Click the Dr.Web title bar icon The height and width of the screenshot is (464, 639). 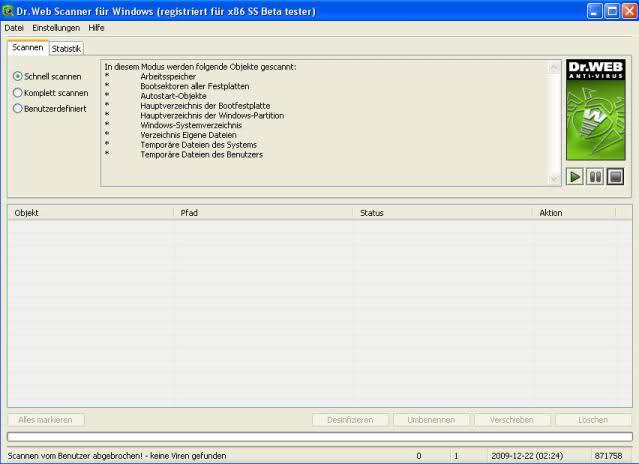[9, 10]
